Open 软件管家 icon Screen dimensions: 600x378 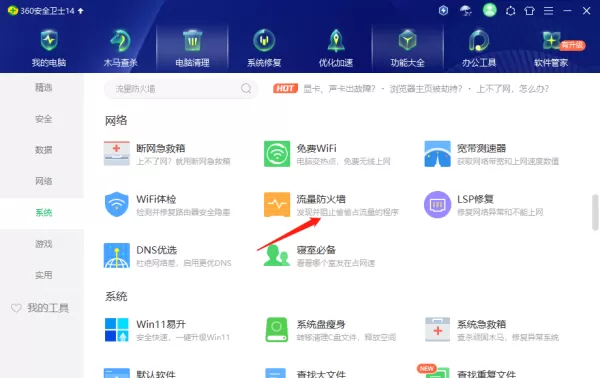pyautogui.click(x=551, y=41)
